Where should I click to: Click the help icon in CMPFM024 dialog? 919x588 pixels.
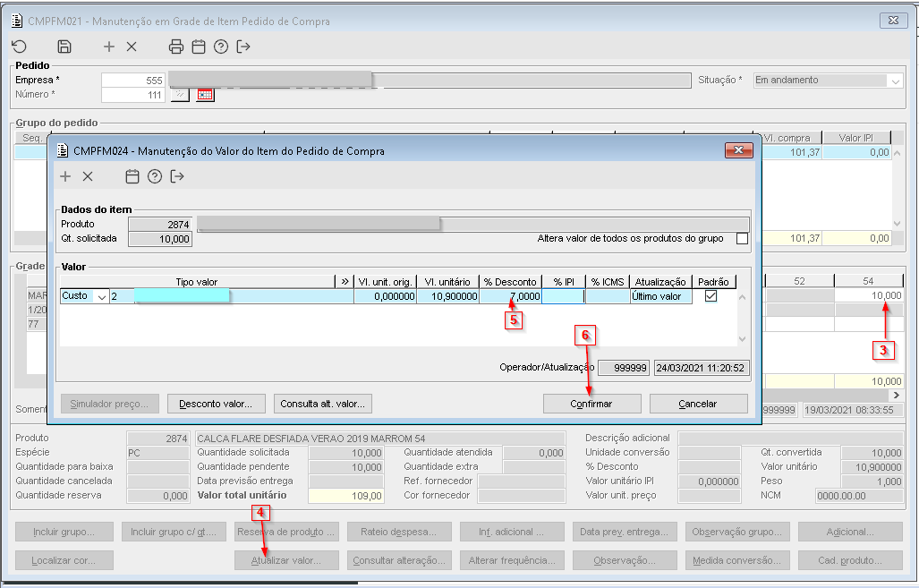point(155,176)
